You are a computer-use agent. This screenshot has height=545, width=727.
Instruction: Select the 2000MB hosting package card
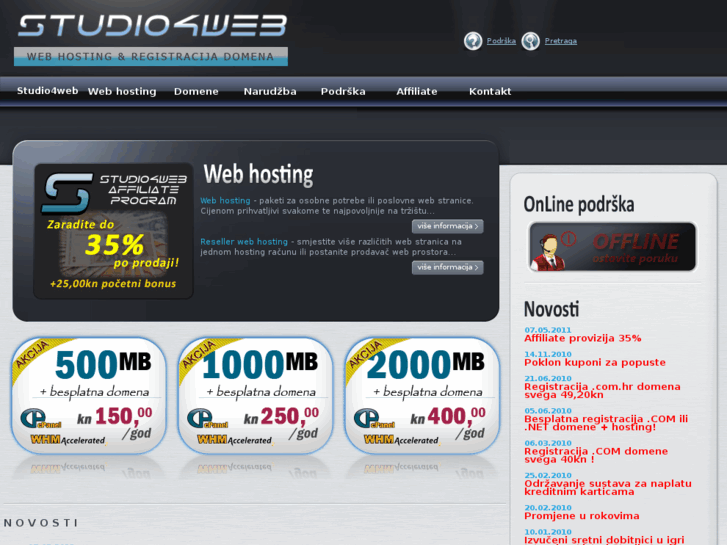point(422,396)
